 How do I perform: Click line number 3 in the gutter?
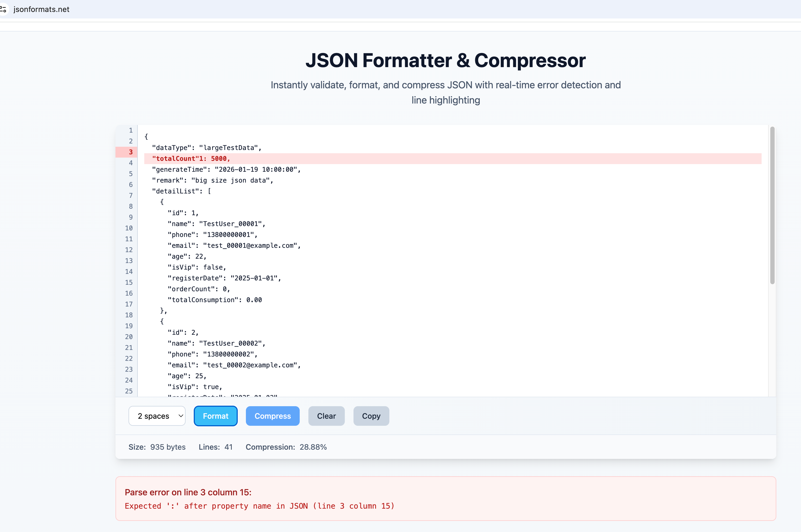(x=131, y=152)
